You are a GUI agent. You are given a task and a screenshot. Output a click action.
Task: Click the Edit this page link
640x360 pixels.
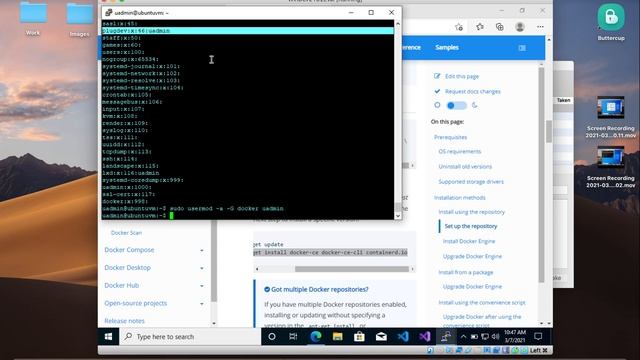click(x=462, y=76)
